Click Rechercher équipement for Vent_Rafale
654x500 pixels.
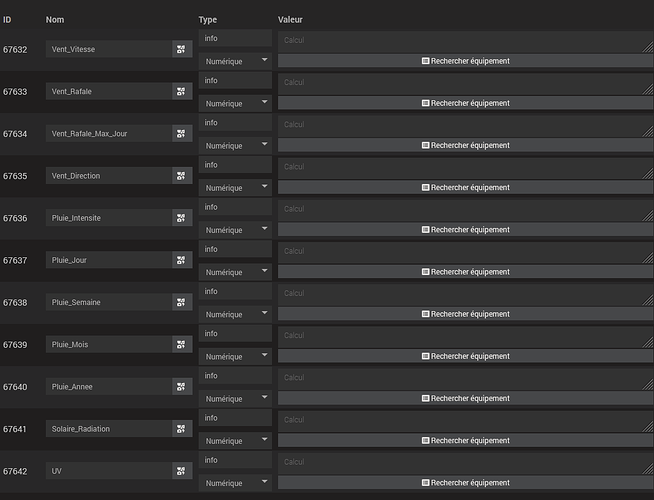[x=465, y=103]
